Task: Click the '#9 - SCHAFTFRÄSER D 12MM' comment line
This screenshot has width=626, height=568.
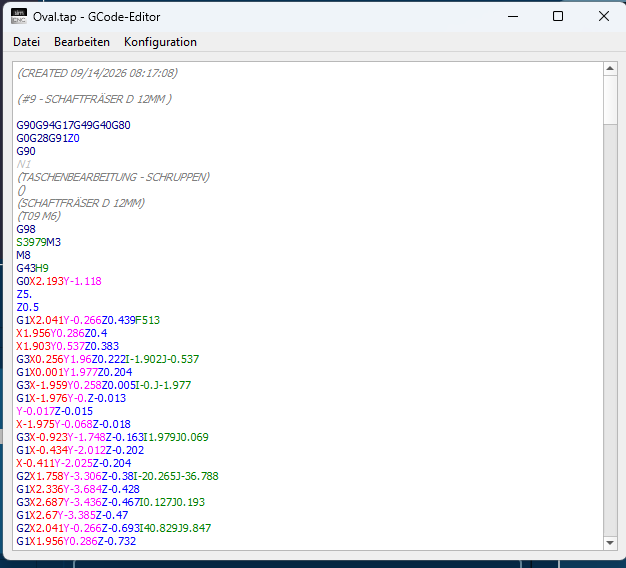Action: [x=94, y=99]
